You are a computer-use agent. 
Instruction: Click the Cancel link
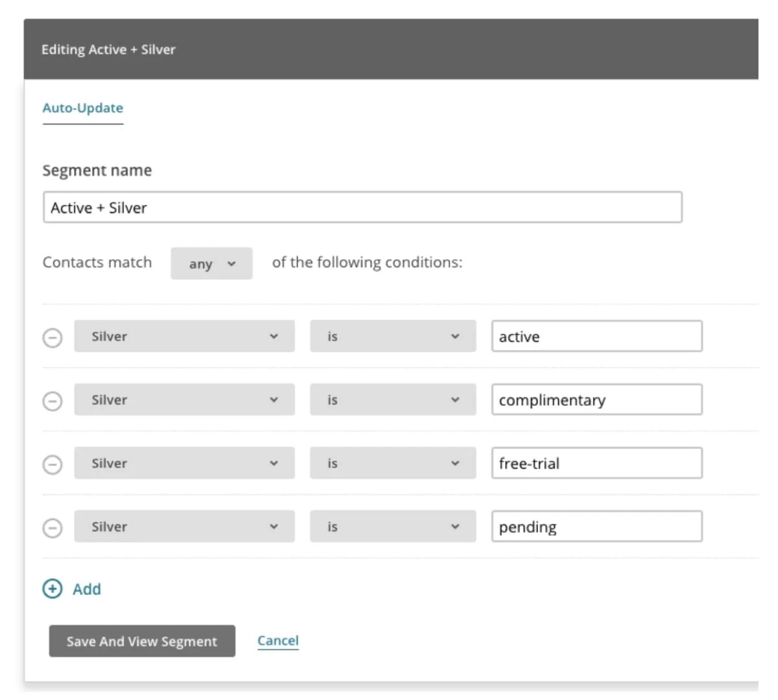tap(277, 640)
